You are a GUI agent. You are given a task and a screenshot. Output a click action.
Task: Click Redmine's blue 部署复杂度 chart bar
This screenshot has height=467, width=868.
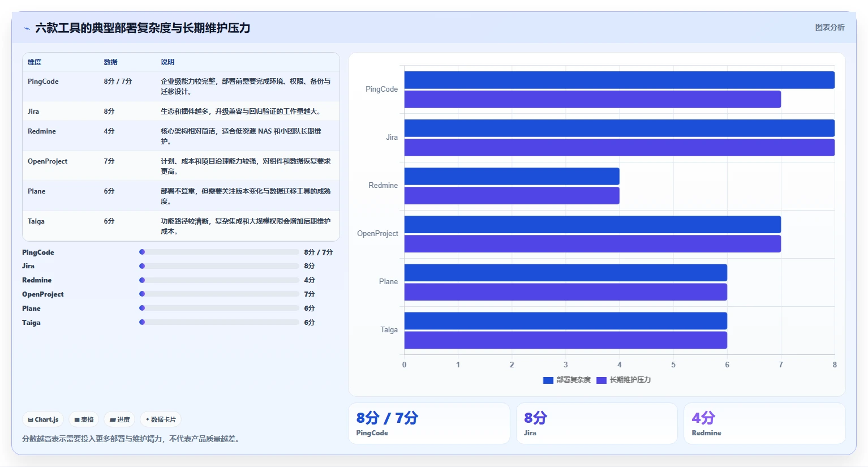point(512,176)
